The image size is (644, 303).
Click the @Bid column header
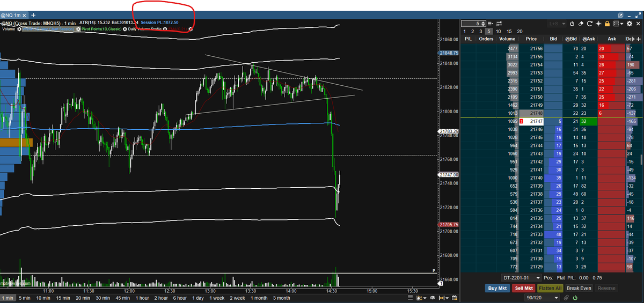(571, 39)
